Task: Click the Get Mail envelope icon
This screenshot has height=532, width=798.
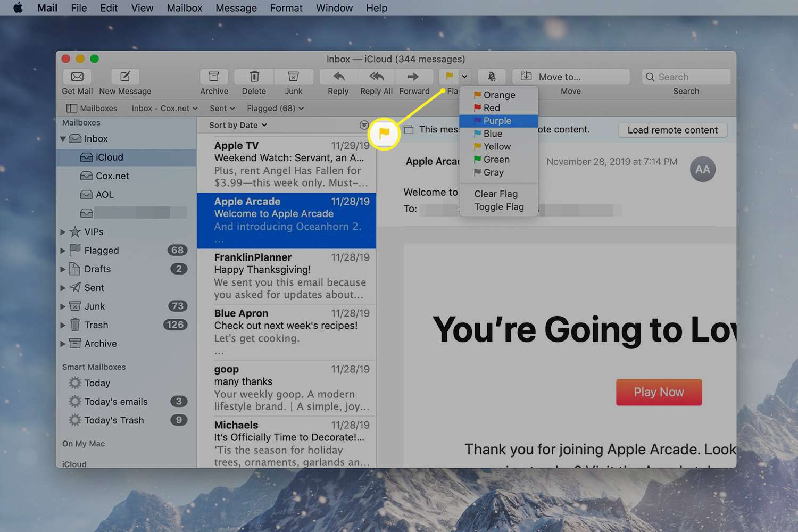Action: coord(77,77)
